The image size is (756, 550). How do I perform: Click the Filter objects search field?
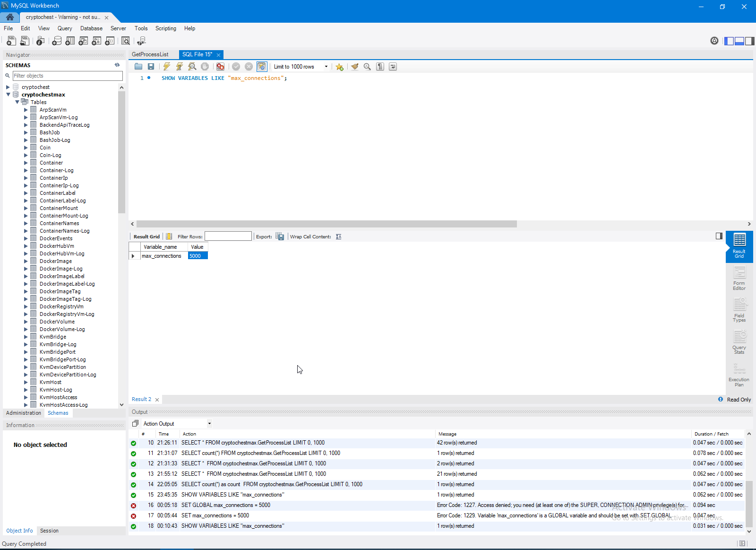click(x=68, y=76)
